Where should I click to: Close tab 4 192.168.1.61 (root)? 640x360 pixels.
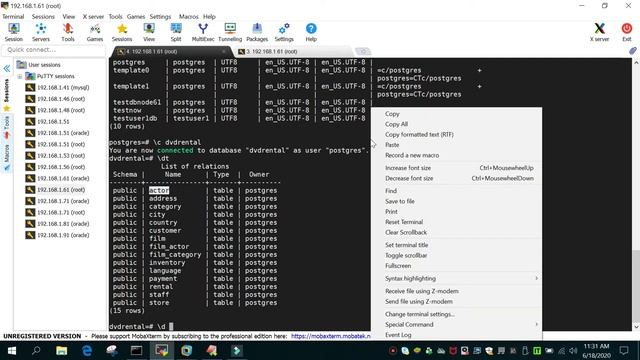click(224, 51)
